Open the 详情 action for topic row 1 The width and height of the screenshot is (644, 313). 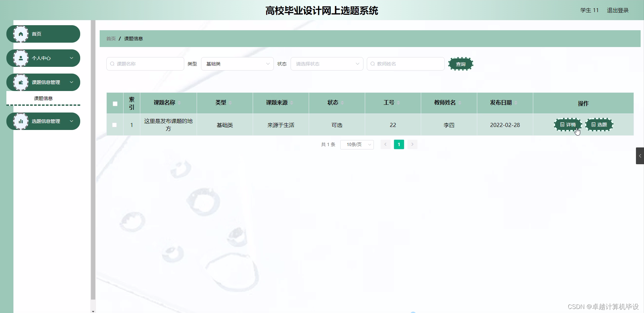567,125
